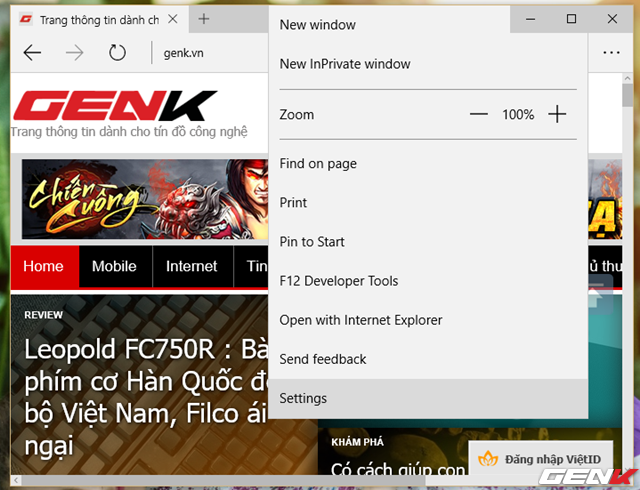The width and height of the screenshot is (640, 490).
Task: Click the vertical scrollbar thumb
Action: (x=627, y=96)
